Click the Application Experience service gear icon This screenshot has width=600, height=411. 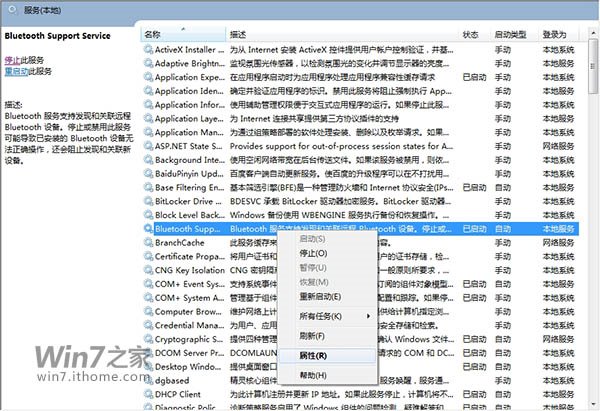pos(148,77)
